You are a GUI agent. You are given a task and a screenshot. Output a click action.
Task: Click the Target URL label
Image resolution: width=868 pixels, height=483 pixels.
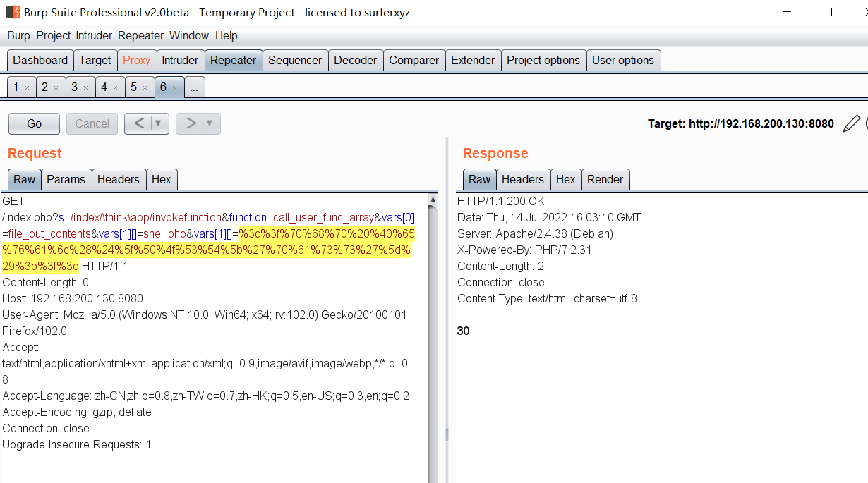click(x=741, y=123)
